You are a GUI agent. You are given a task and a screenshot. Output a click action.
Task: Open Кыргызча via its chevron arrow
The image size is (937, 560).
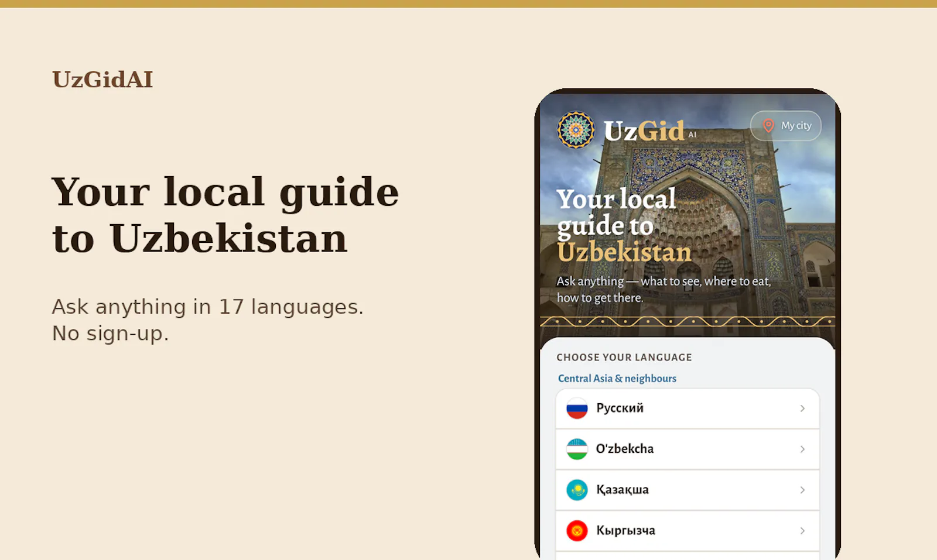802,531
